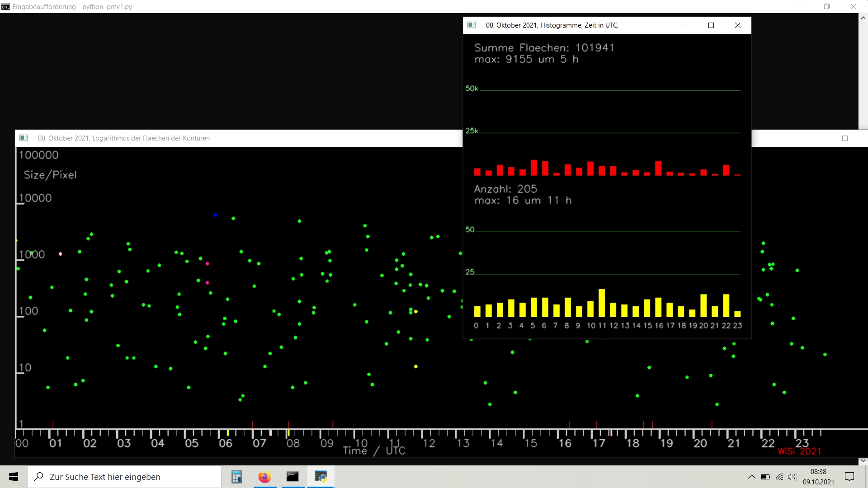The width and height of the screenshot is (868, 488).
Task: Maximize the Logarithmus der Flaechen window
Action: pyautogui.click(x=844, y=138)
